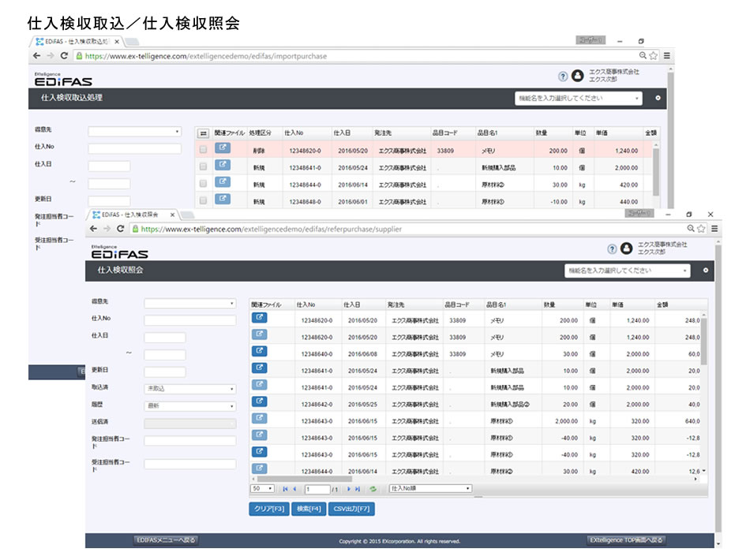Open related file for 12348644-0 in 仕入検収取込処理
The image size is (746, 560).
[x=223, y=182]
